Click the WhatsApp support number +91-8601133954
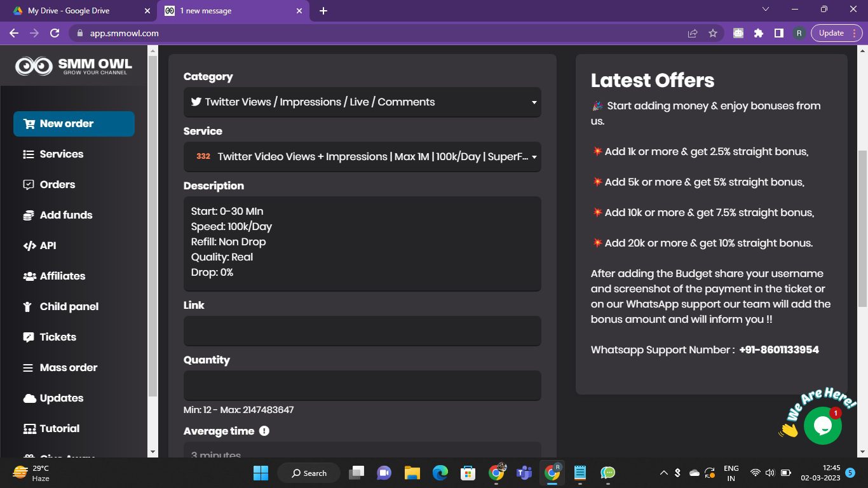This screenshot has width=868, height=488. (x=778, y=350)
